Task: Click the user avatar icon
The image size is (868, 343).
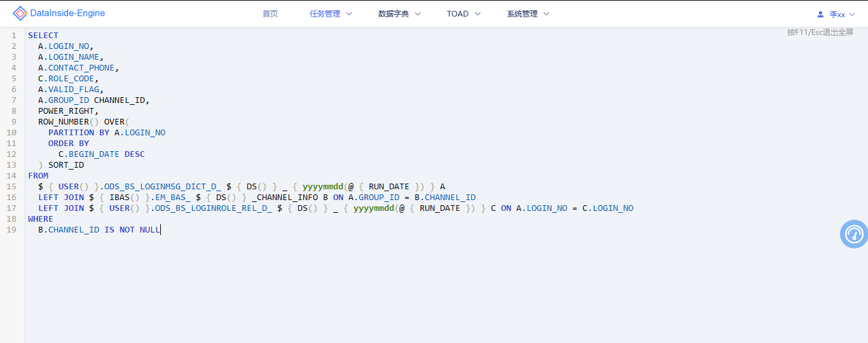Action: tap(820, 14)
